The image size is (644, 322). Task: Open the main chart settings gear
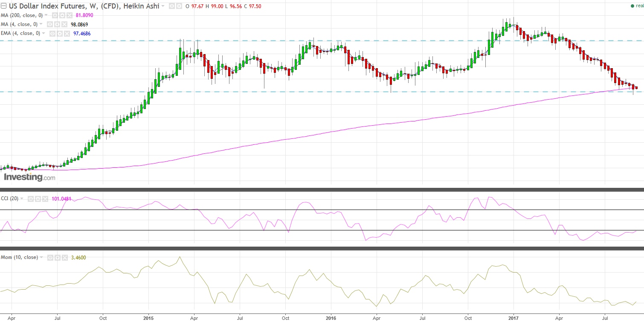[179, 6]
